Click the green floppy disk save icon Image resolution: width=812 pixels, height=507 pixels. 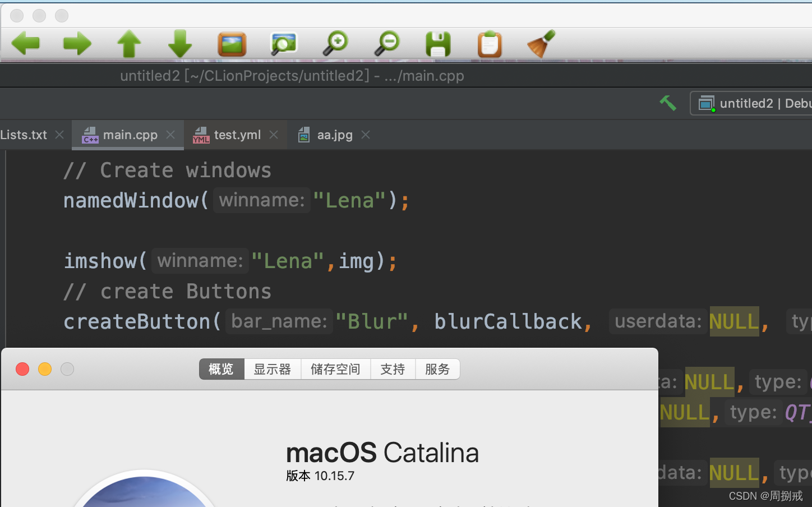(438, 44)
